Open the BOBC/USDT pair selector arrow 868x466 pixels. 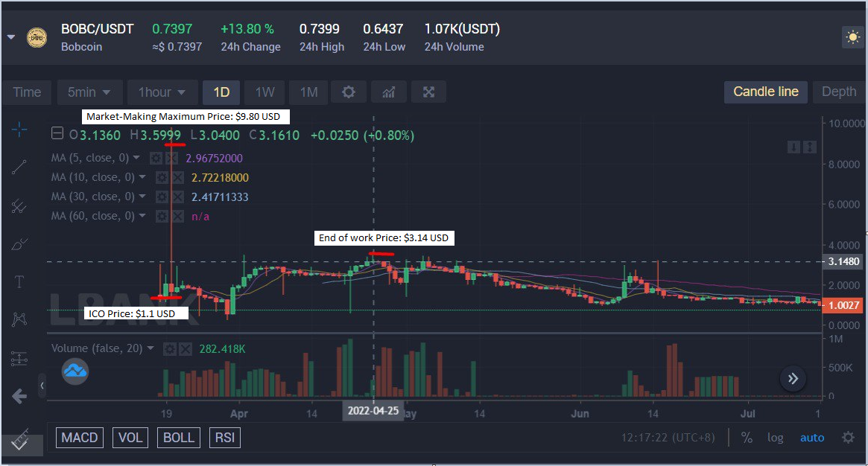[10, 37]
